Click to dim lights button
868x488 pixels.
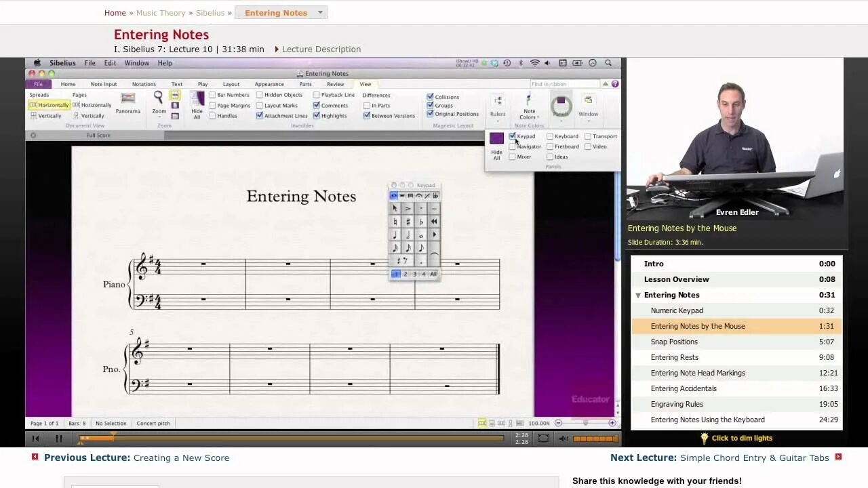(736, 438)
